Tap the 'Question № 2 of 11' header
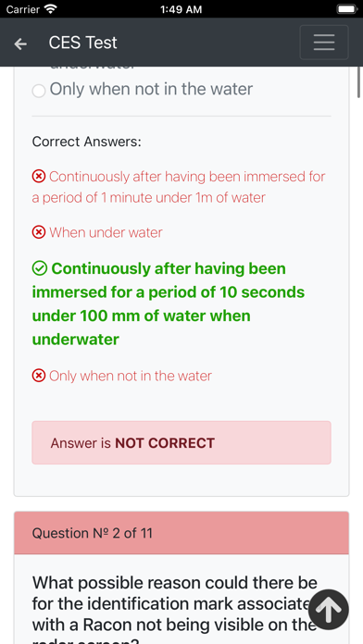 181,533
